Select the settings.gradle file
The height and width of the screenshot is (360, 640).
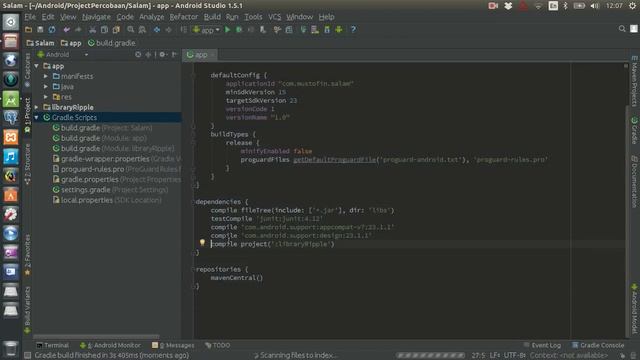[x=110, y=190]
